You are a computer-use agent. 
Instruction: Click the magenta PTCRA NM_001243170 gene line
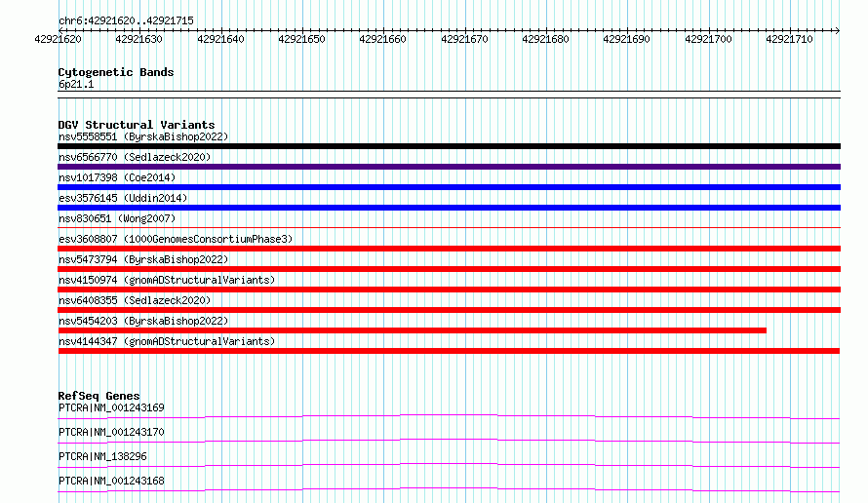tap(449, 441)
